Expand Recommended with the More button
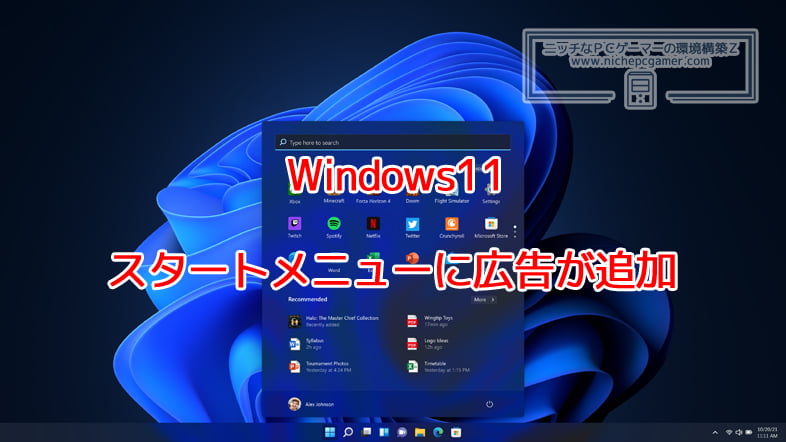 [x=484, y=300]
